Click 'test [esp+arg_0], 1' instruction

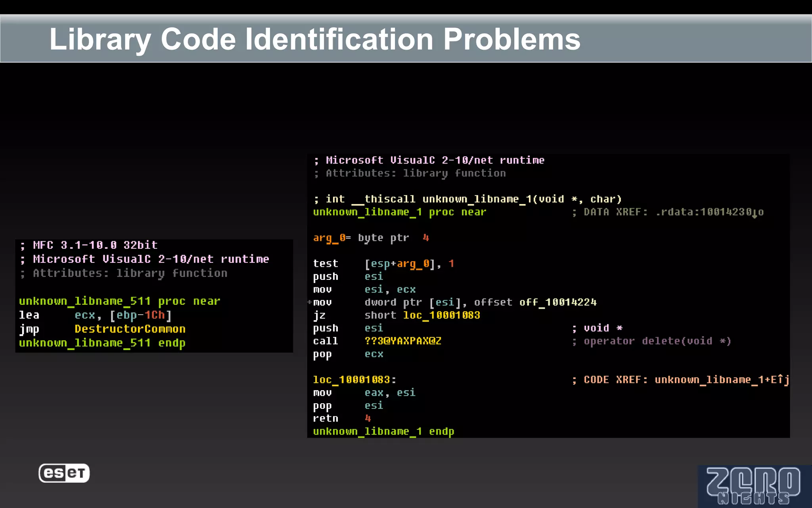(x=383, y=264)
